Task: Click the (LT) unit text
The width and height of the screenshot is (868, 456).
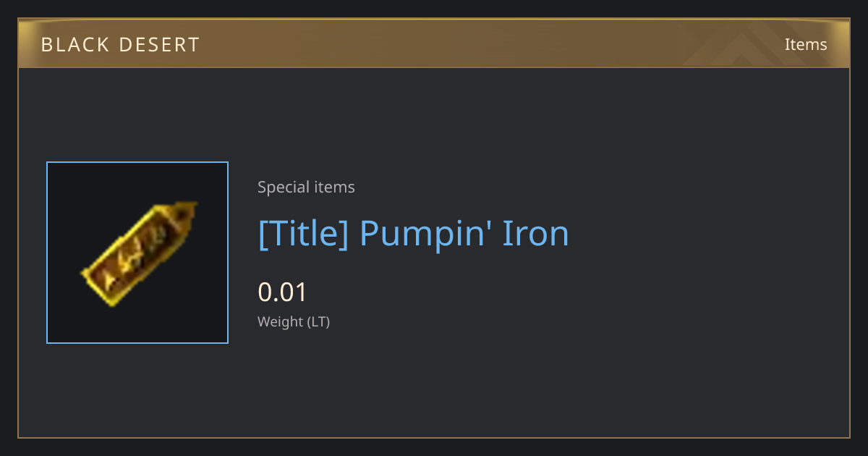Action: point(319,321)
